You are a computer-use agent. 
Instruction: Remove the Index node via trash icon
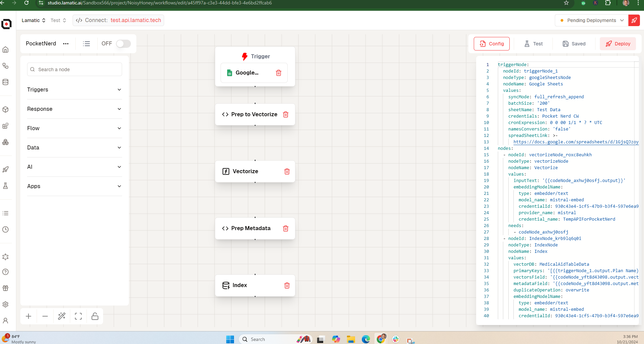pyautogui.click(x=287, y=285)
